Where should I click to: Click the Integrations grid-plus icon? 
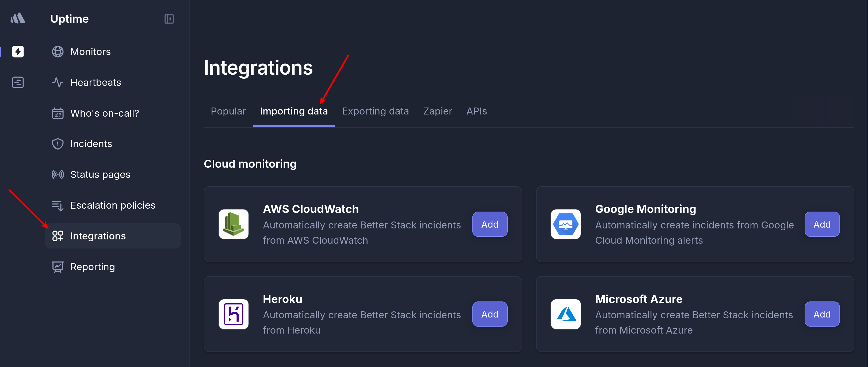(58, 236)
